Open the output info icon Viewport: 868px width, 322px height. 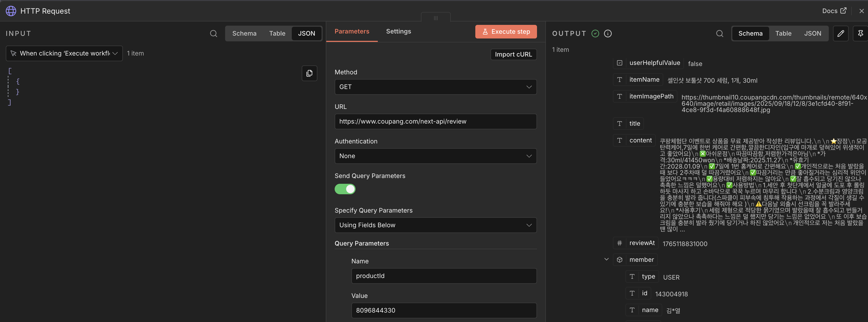pyautogui.click(x=608, y=34)
